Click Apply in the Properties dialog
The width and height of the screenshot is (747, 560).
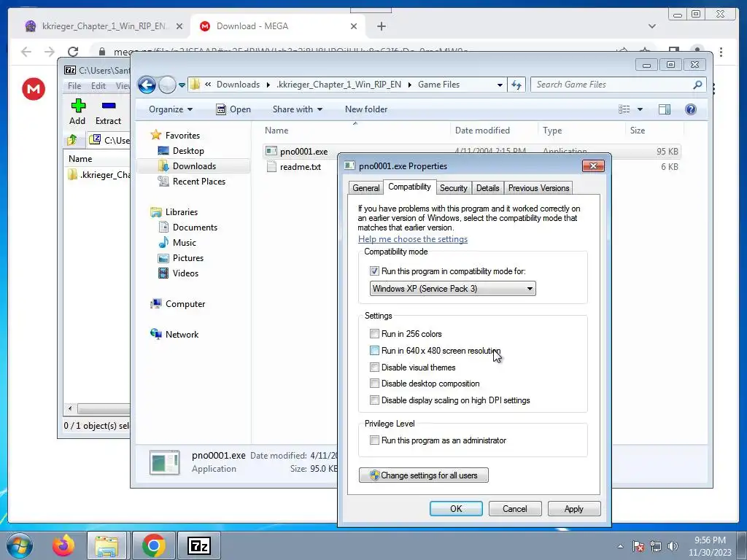[574, 508]
